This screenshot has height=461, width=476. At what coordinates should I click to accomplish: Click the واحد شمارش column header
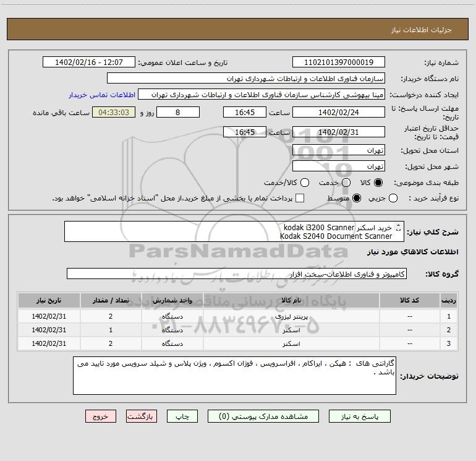172,301
